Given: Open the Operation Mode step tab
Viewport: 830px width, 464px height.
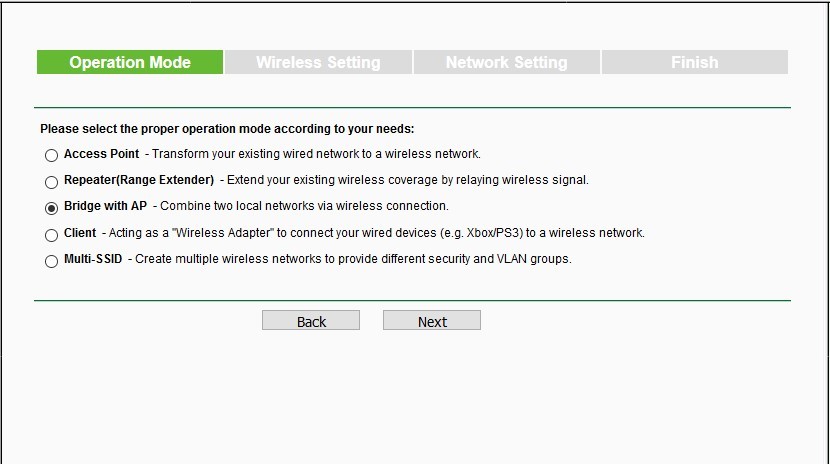Looking at the screenshot, I should pyautogui.click(x=130, y=62).
